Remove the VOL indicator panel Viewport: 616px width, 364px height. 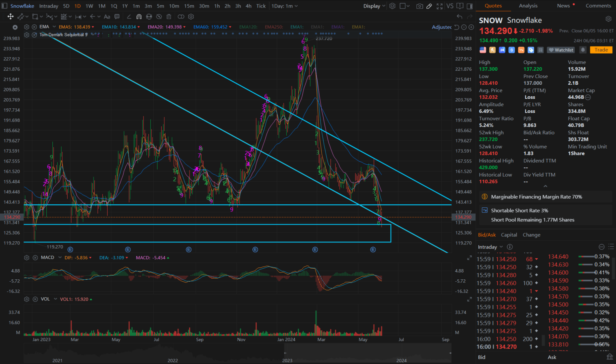(x=35, y=299)
